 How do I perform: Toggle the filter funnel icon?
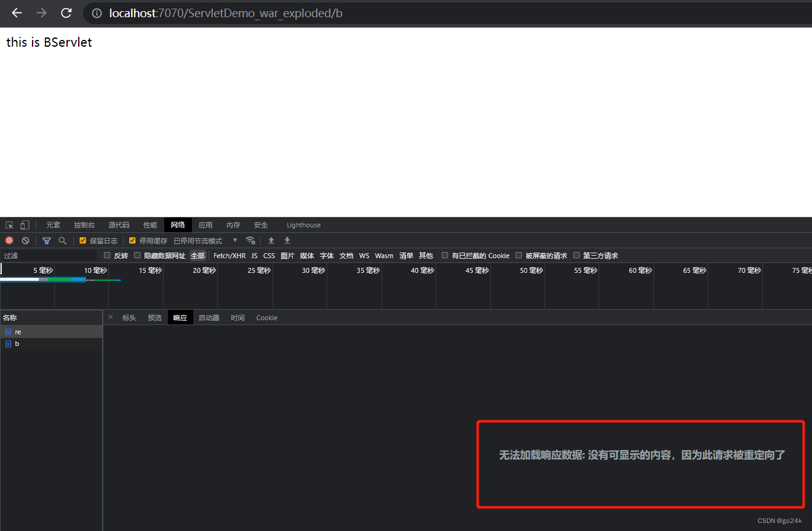coord(47,240)
